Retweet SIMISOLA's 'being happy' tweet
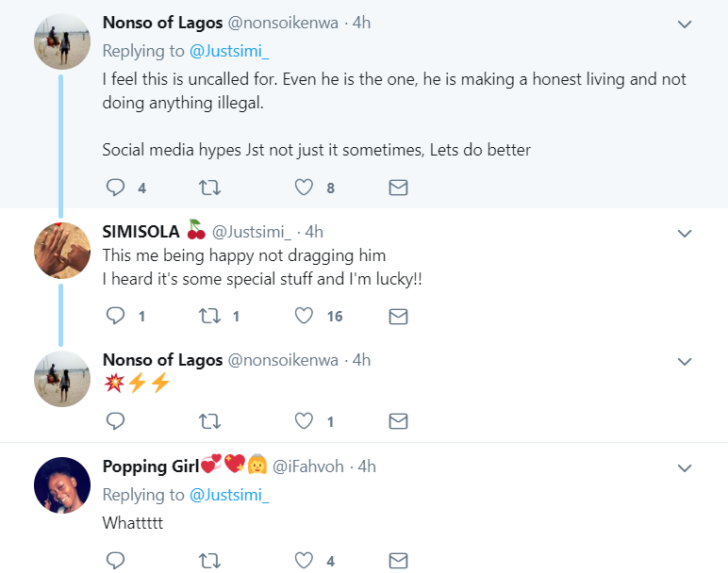 pyautogui.click(x=210, y=316)
